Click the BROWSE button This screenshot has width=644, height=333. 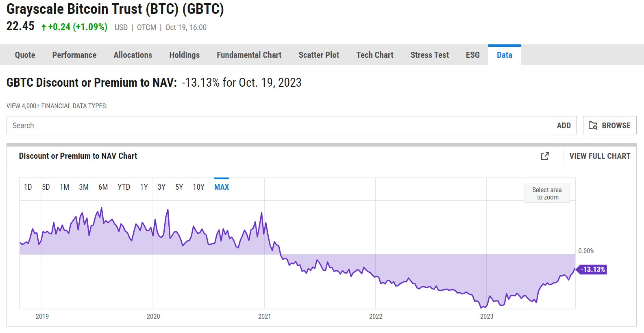click(609, 125)
